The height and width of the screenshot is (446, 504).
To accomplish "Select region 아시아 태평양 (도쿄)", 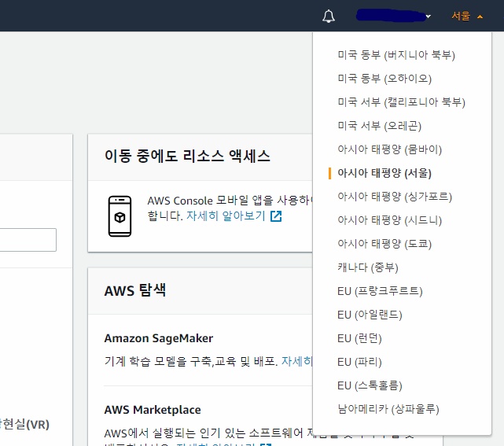I will (x=384, y=244).
